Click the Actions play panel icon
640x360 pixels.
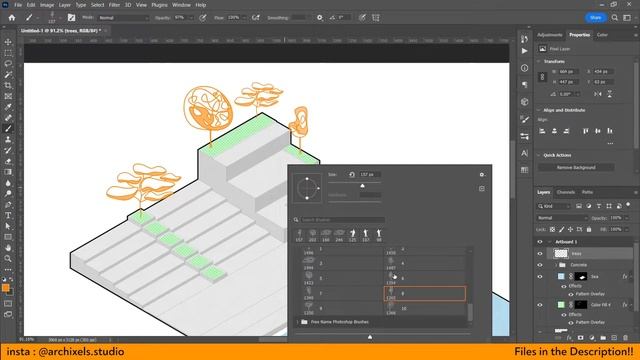tap(524, 51)
